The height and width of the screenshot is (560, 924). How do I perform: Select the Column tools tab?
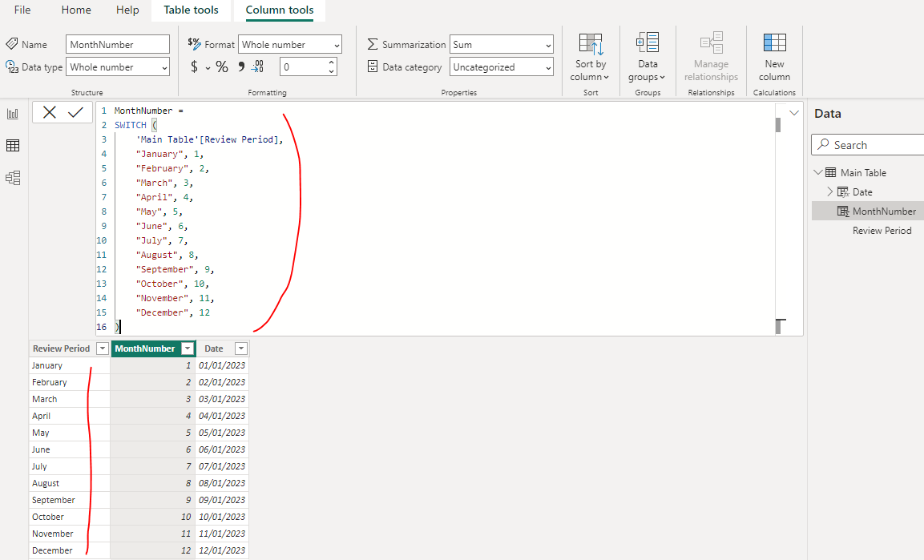pyautogui.click(x=280, y=10)
